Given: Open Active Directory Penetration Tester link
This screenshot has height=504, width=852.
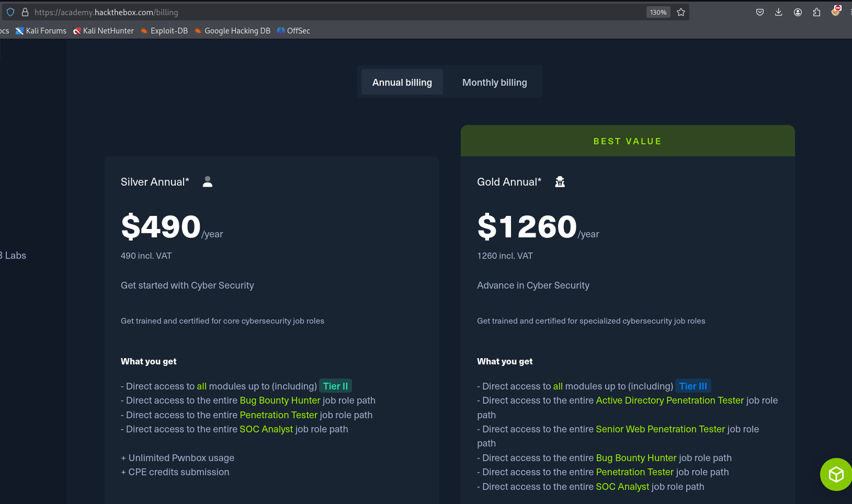Looking at the screenshot, I should pyautogui.click(x=669, y=400).
